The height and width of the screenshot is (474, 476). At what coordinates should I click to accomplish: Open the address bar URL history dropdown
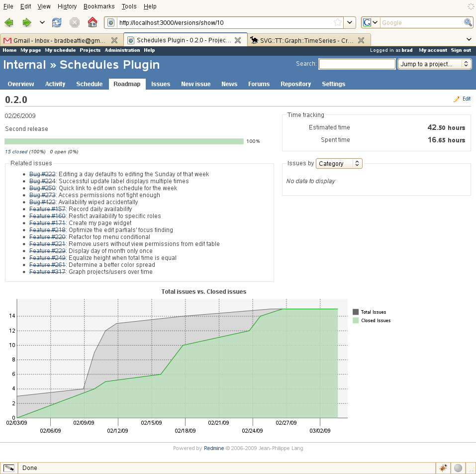click(350, 22)
